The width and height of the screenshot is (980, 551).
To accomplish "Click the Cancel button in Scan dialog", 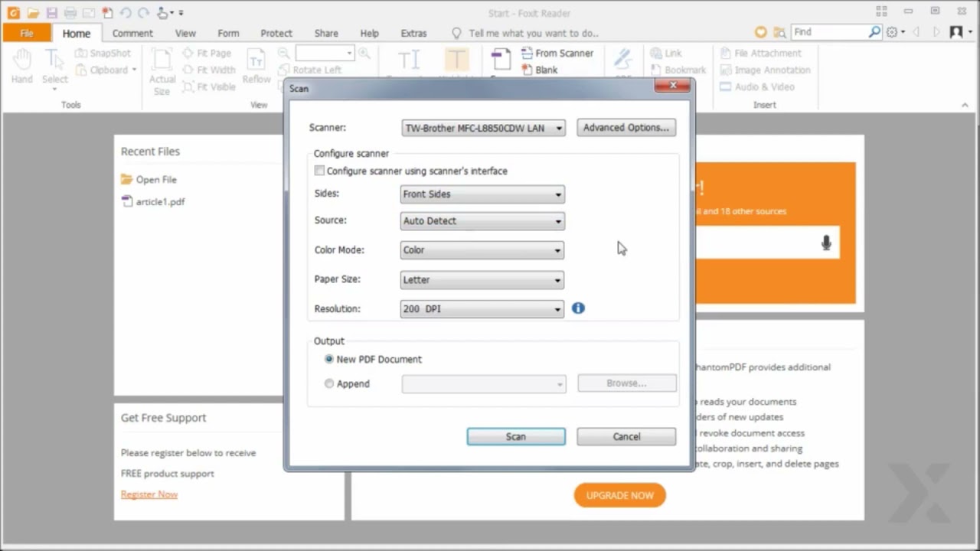I will click(626, 436).
